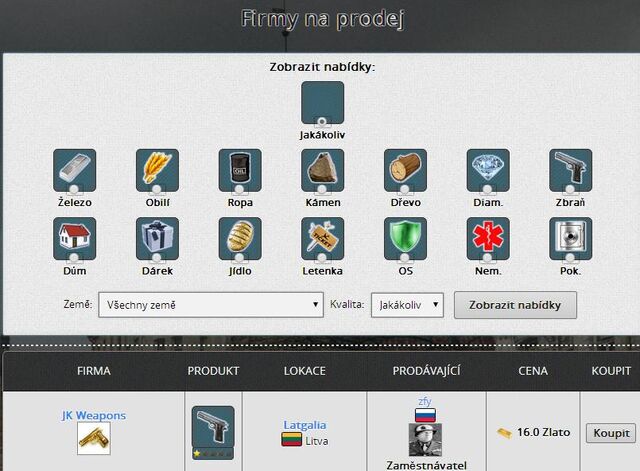Click the Nem. red medical star icon
Viewport: 640px width, 471px height.
click(x=488, y=238)
